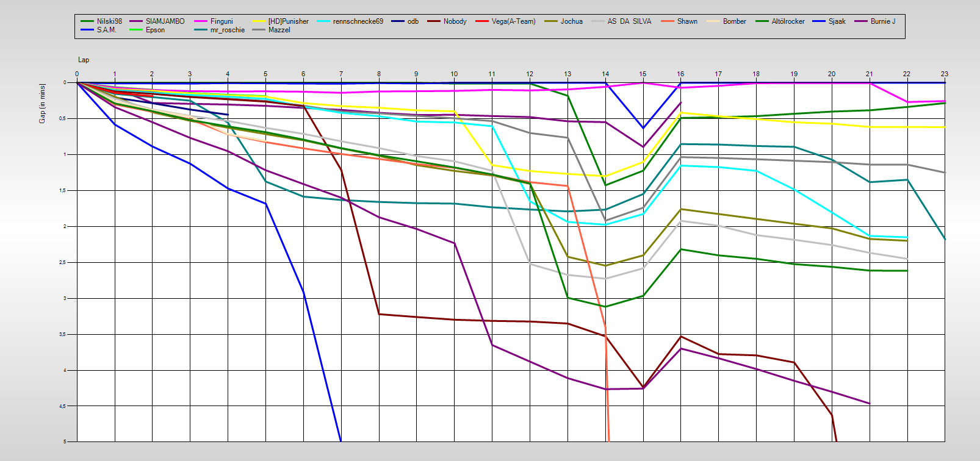Select the Bomber legend label
This screenshot has height=461, width=980.
[734, 21]
